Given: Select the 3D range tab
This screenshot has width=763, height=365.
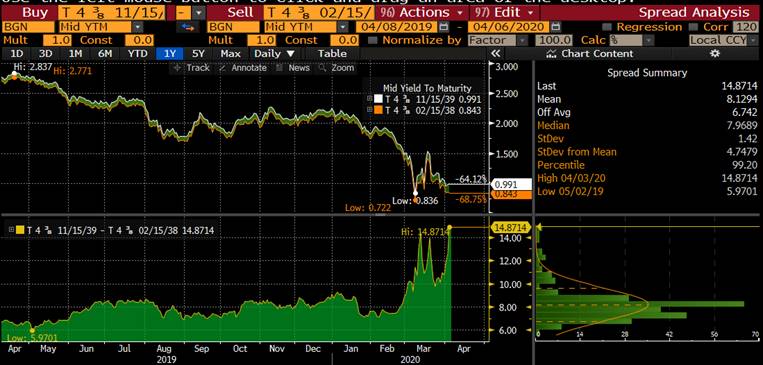Looking at the screenshot, I should [x=45, y=54].
